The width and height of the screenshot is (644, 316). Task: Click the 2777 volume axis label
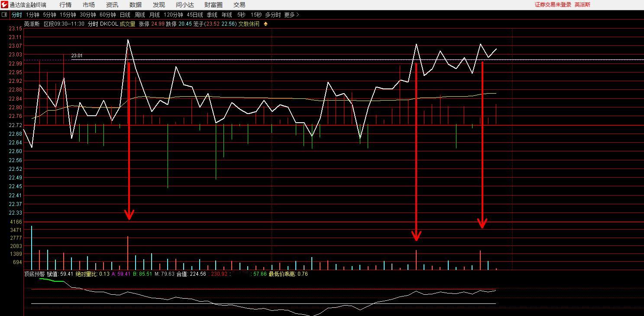(x=16, y=238)
